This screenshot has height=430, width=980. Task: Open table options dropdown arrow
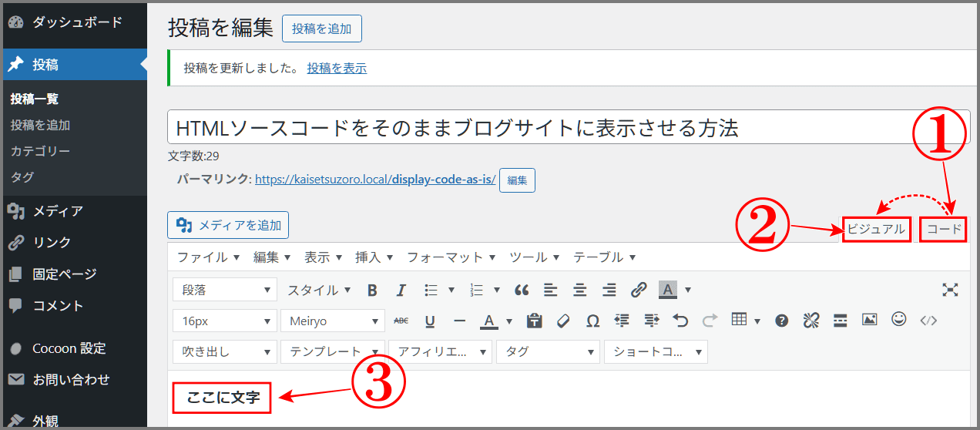(757, 321)
